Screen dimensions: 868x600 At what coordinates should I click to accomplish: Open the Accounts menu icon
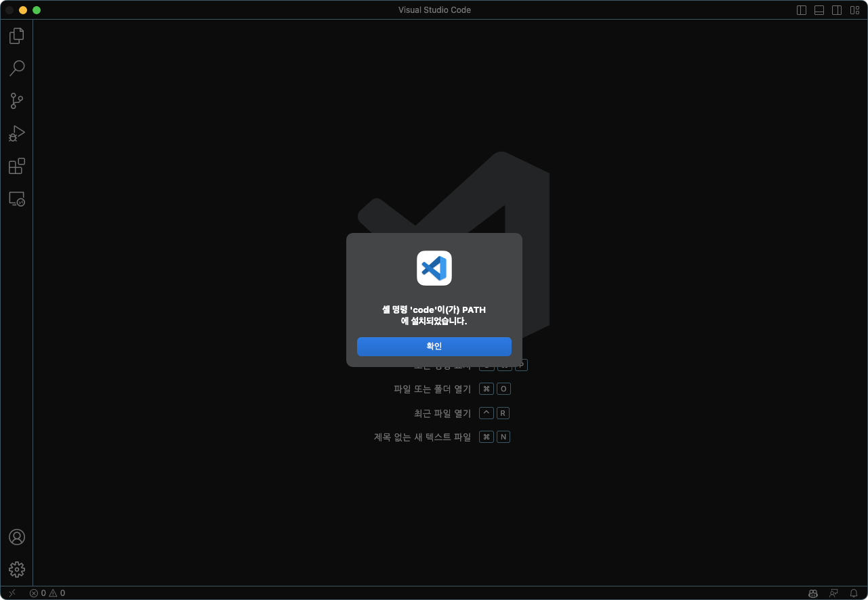pos(17,537)
